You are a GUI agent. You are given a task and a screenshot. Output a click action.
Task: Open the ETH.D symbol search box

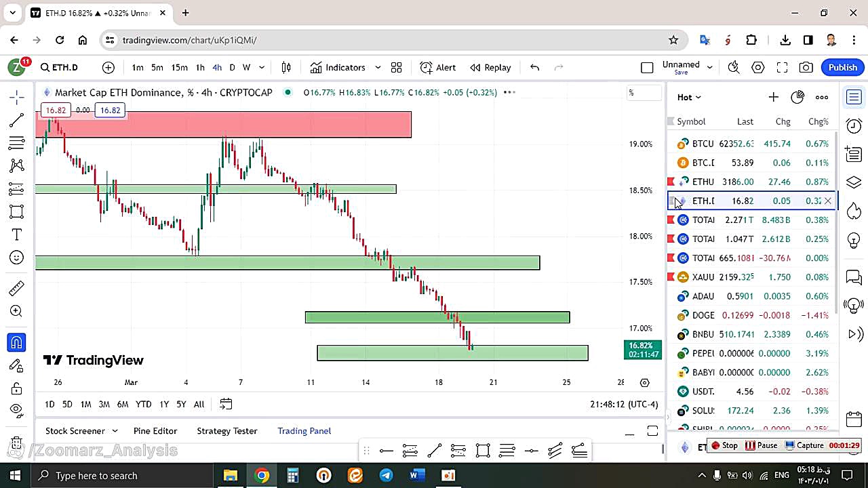click(60, 67)
